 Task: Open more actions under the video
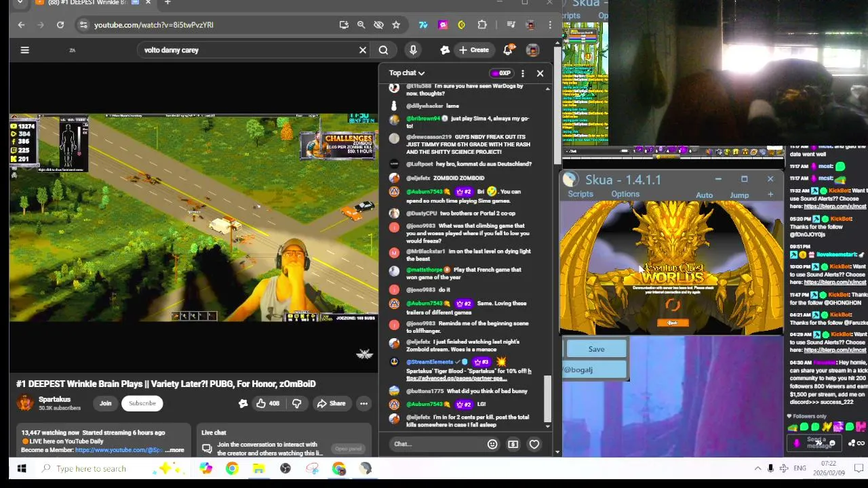(363, 404)
